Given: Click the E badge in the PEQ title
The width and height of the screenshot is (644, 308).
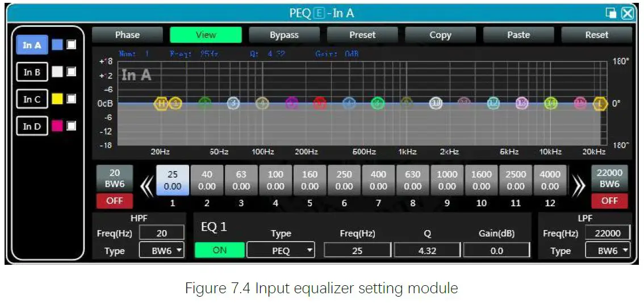Looking at the screenshot, I should pos(318,14).
